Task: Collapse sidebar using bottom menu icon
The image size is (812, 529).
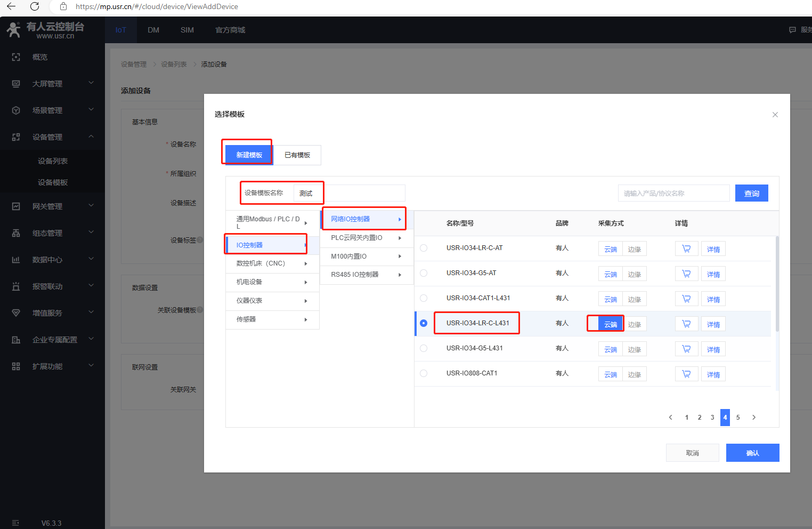Action: click(15, 523)
